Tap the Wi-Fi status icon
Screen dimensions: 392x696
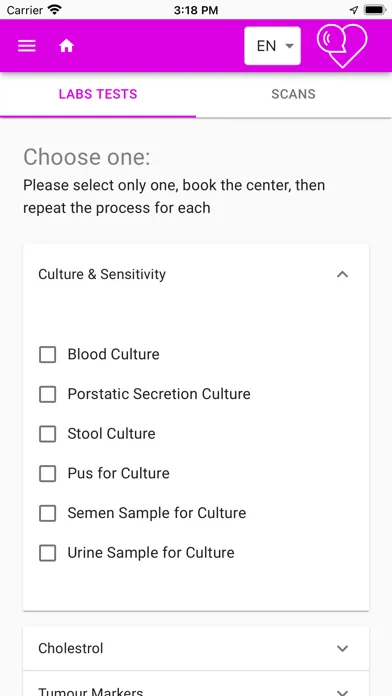click(55, 9)
